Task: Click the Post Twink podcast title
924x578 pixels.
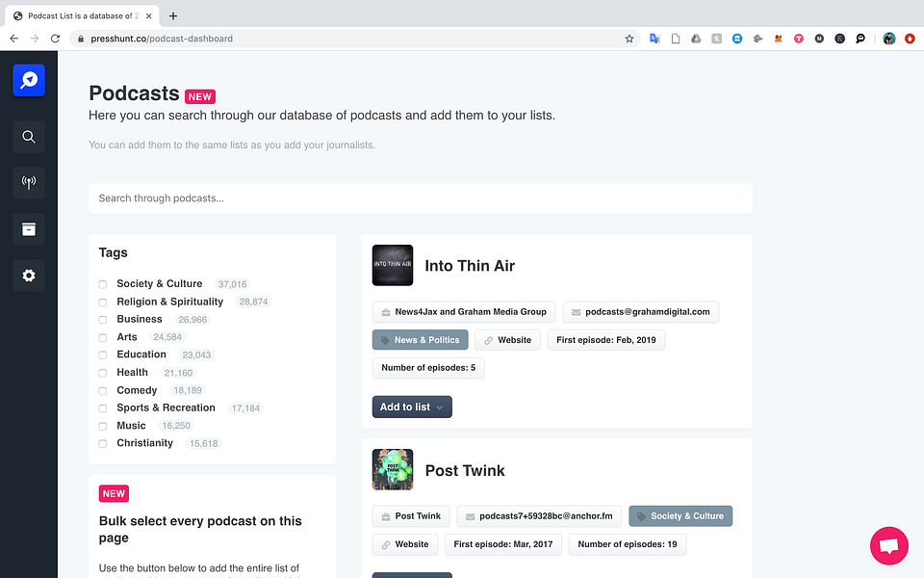Action: 465,471
